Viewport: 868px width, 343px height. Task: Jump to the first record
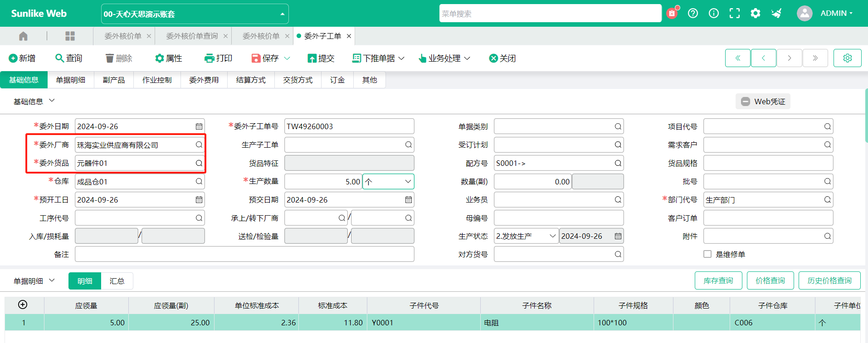tap(737, 58)
